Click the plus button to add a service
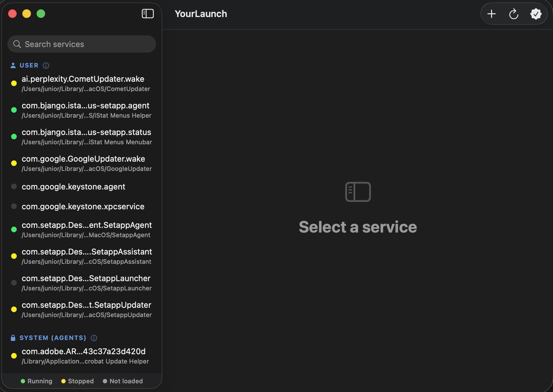553x392 pixels. [x=491, y=14]
